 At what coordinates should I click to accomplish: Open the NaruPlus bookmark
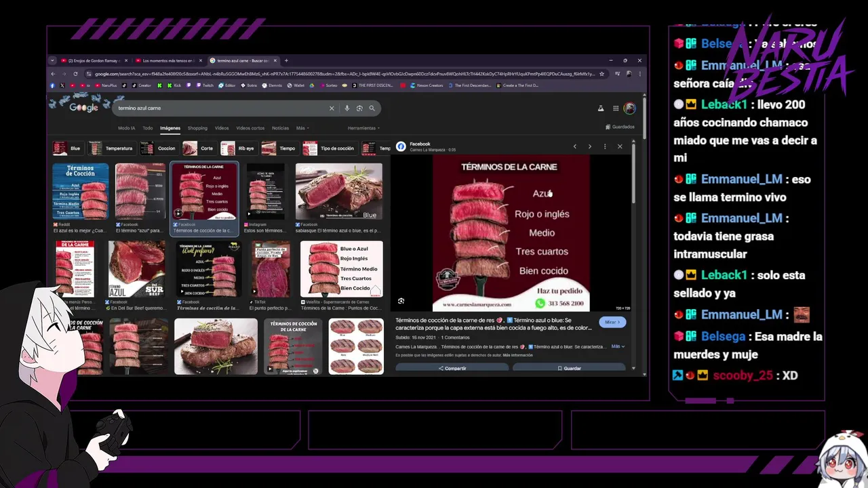coord(106,85)
